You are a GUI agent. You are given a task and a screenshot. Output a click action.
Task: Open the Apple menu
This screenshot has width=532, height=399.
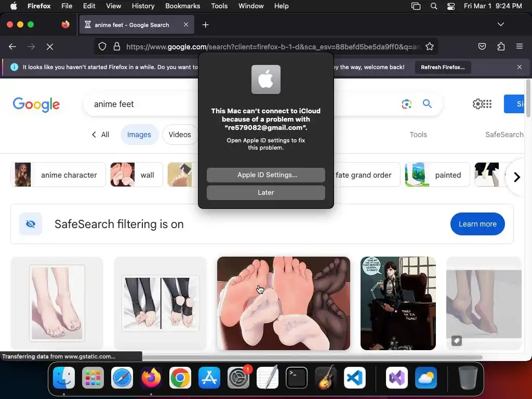pos(14,6)
